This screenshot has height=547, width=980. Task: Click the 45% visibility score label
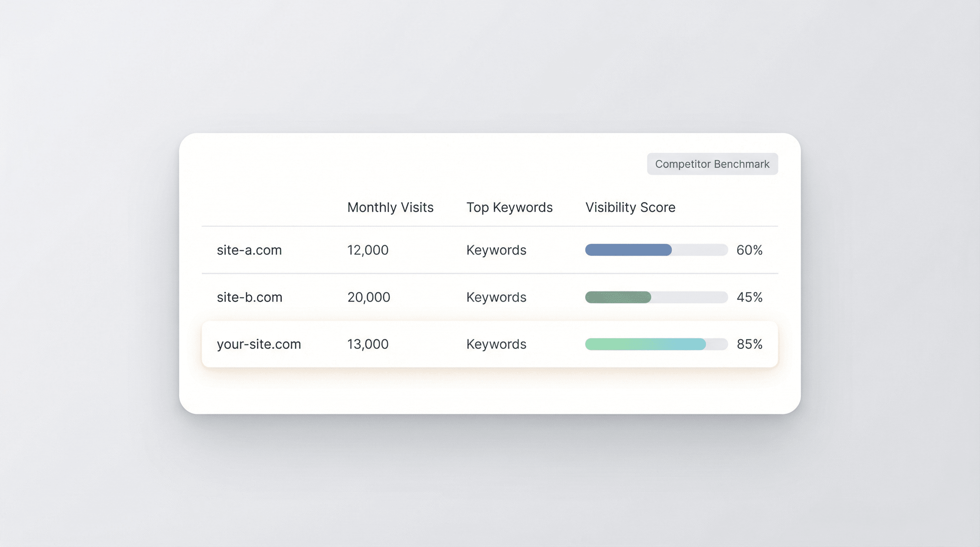749,297
